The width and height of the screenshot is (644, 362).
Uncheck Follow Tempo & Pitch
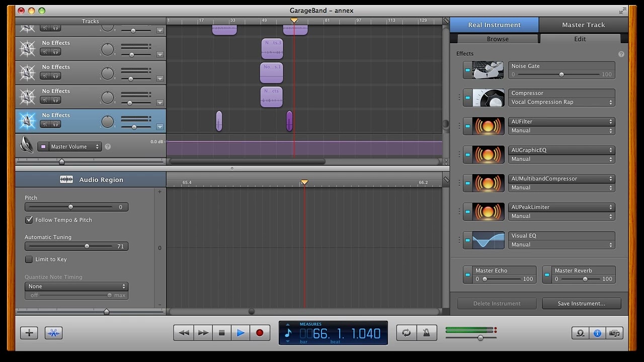29,220
